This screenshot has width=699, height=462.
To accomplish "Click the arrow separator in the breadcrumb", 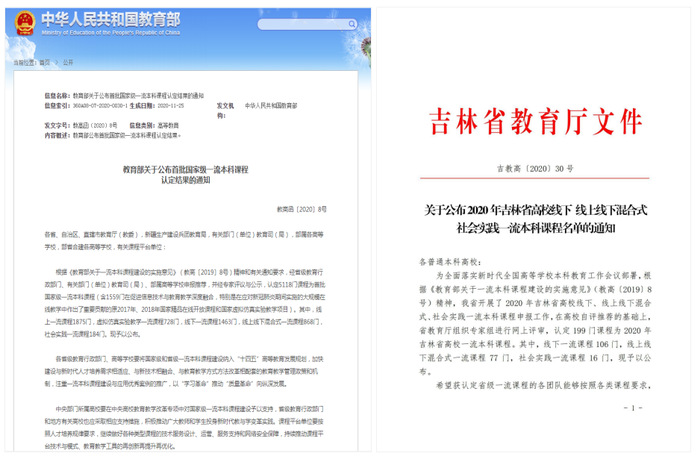I will [x=56, y=62].
